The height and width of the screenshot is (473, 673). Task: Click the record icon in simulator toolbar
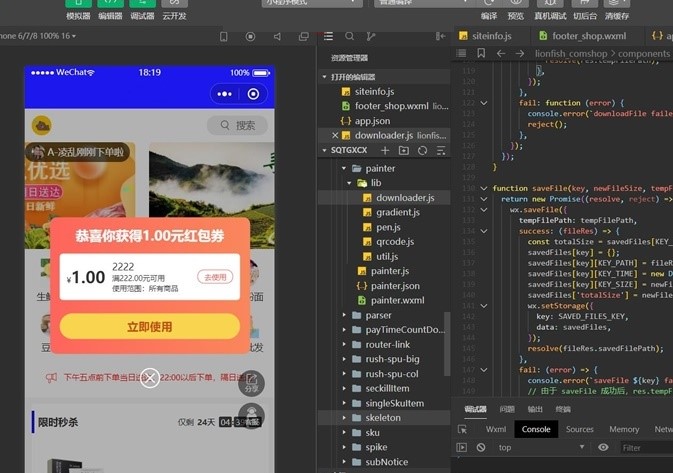coord(250,36)
